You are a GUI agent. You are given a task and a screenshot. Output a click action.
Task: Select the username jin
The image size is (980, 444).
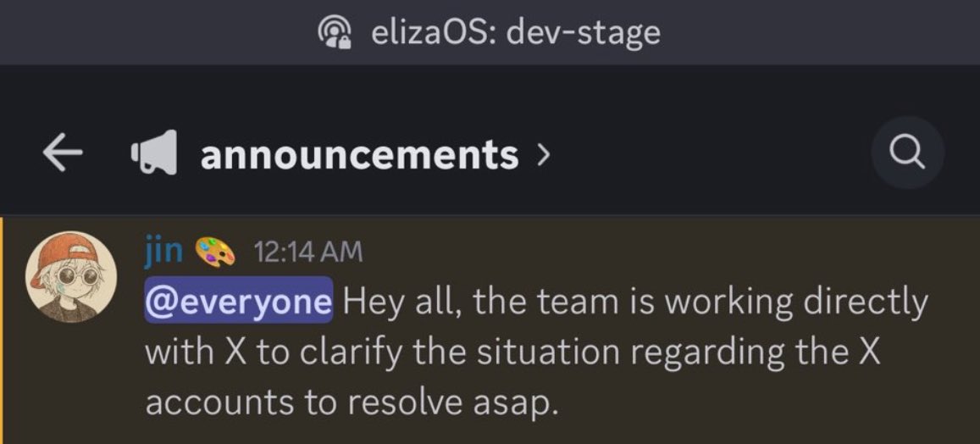tap(163, 252)
